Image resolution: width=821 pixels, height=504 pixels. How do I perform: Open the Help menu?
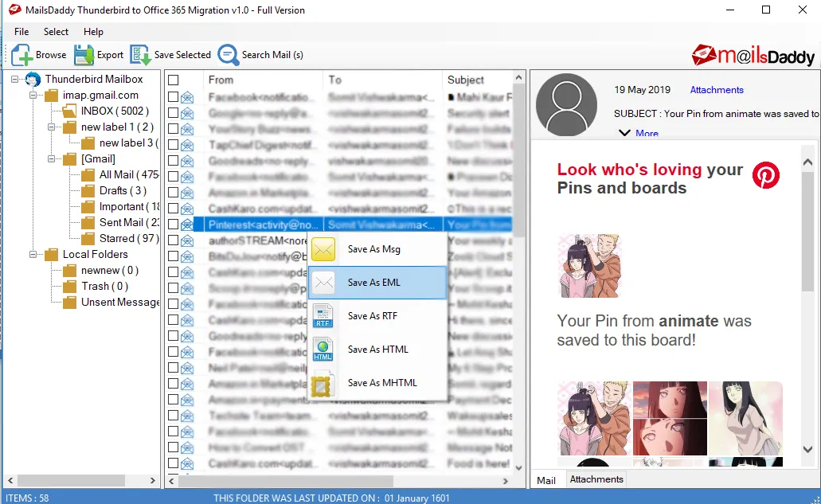93,32
